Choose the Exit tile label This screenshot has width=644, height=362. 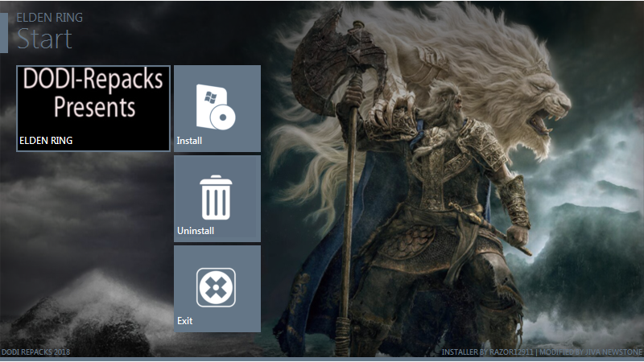click(x=185, y=320)
